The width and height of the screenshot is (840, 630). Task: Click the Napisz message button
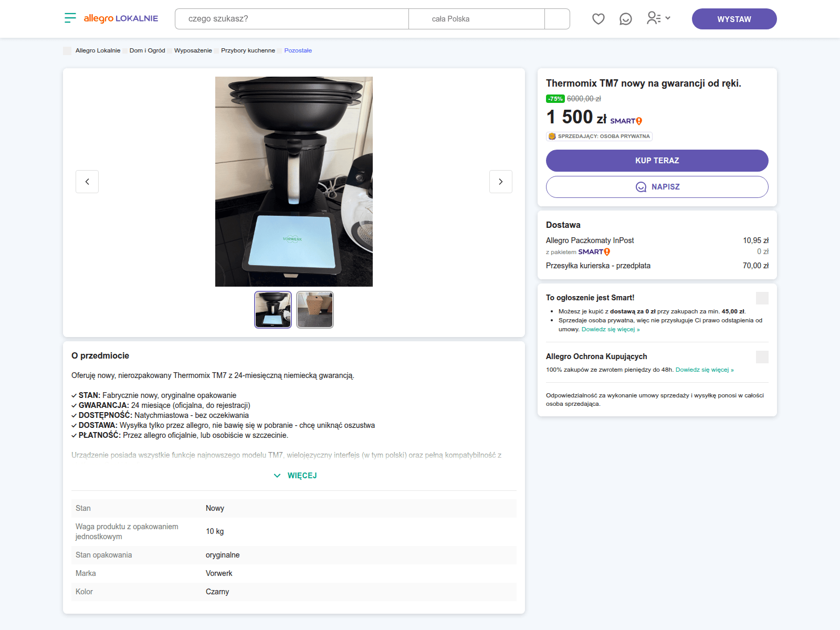[657, 187]
